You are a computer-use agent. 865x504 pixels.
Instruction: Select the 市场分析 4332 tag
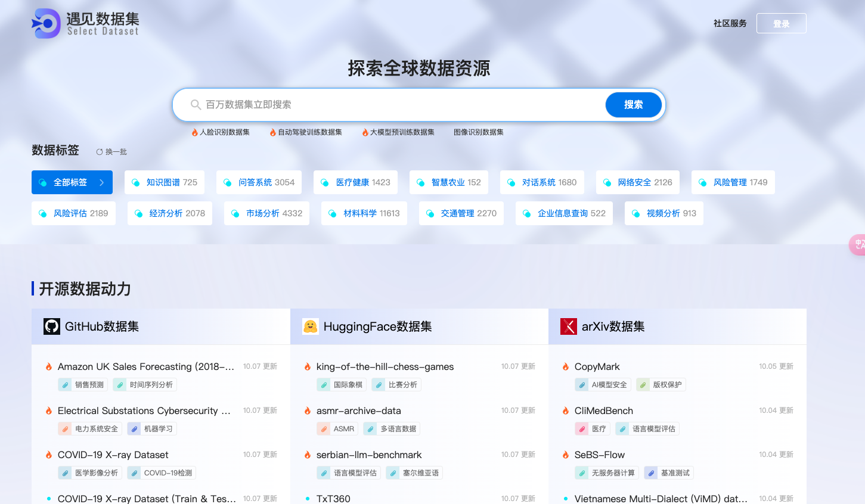pyautogui.click(x=266, y=213)
